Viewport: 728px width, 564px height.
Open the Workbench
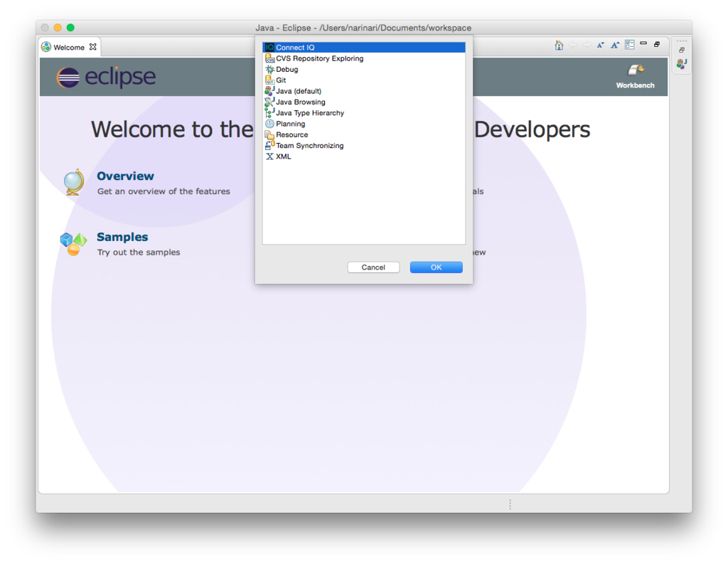pyautogui.click(x=635, y=76)
